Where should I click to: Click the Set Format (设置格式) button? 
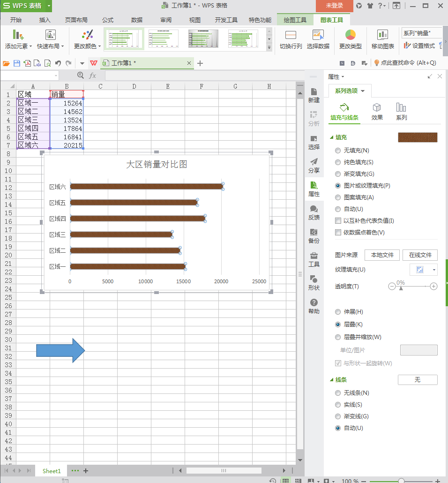[x=419, y=45]
